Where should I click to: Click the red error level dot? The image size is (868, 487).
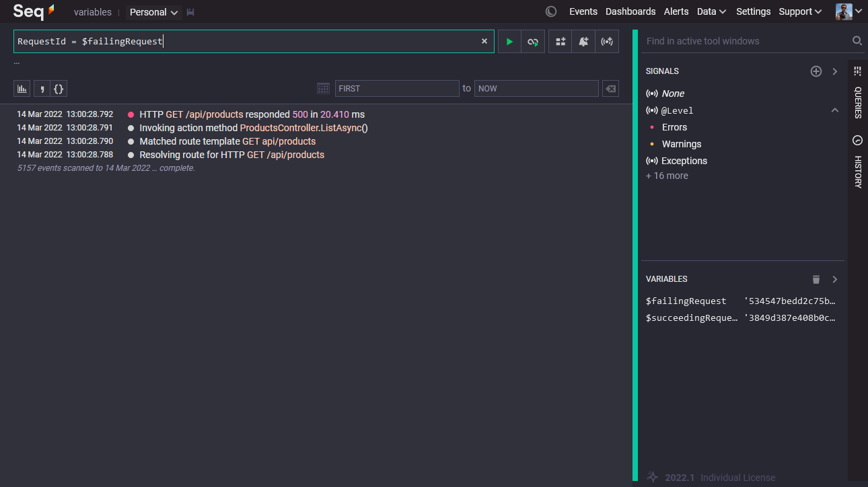click(131, 115)
